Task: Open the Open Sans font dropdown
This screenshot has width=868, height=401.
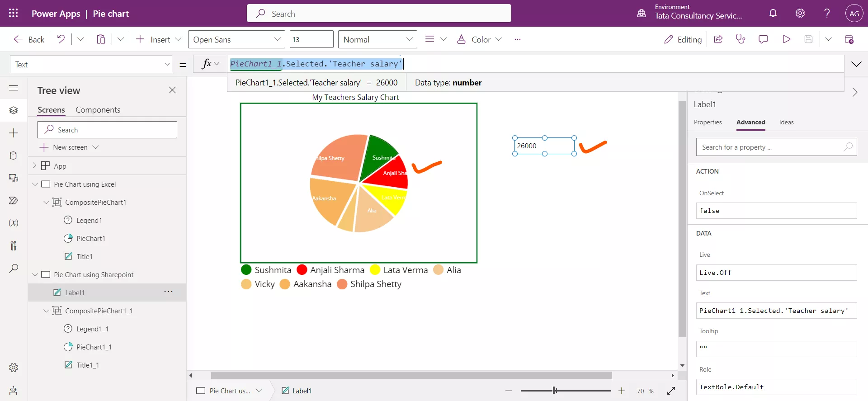Action: [x=236, y=39]
